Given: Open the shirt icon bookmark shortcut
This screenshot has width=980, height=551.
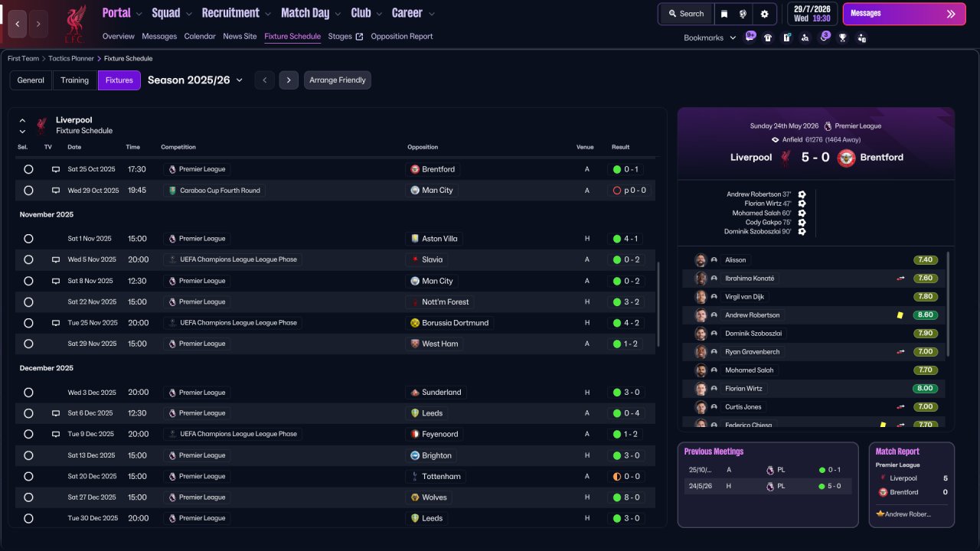Looking at the screenshot, I should click(x=768, y=37).
